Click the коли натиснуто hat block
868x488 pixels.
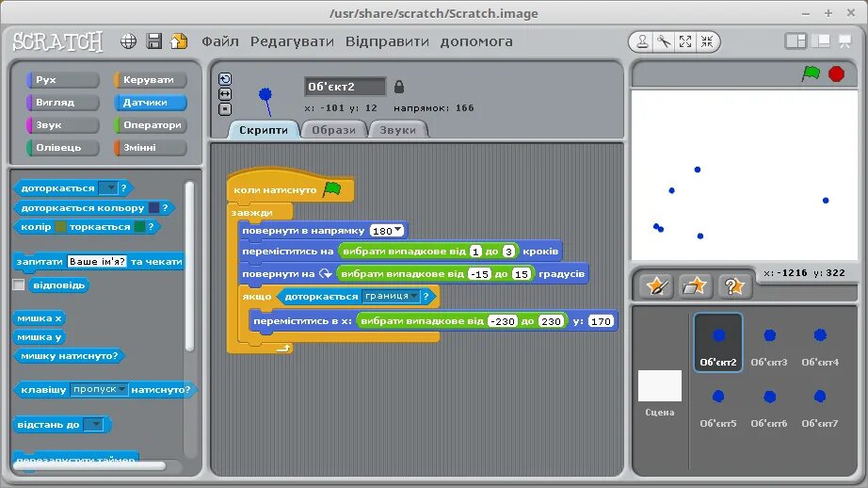point(290,187)
